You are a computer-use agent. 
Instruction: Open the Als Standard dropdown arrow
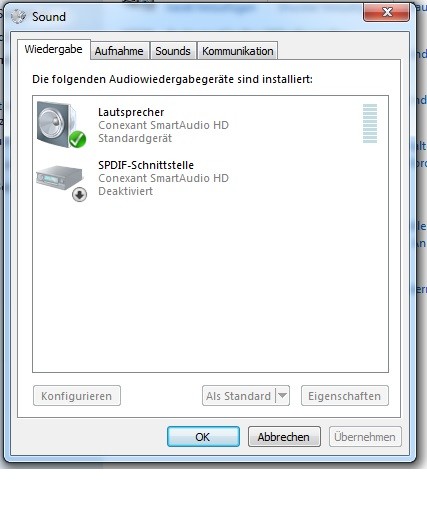click(283, 396)
